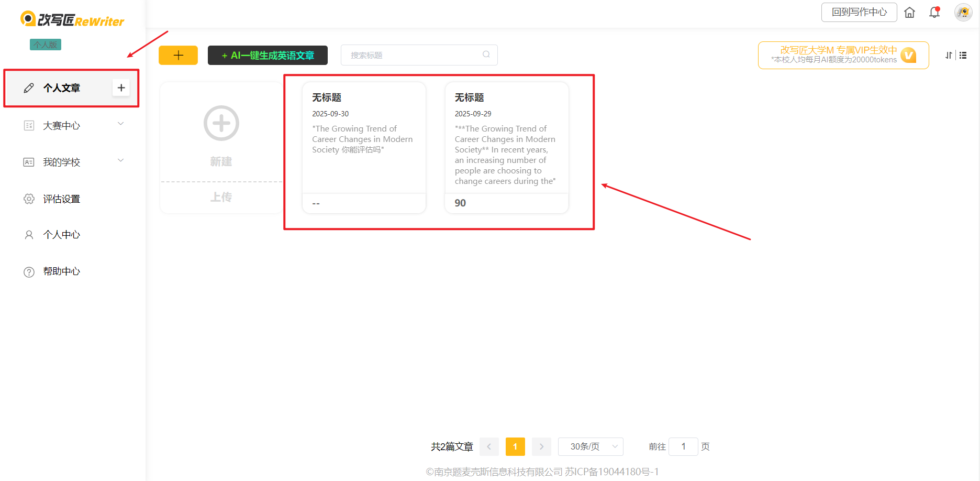Click the sort order icon

tap(949, 56)
